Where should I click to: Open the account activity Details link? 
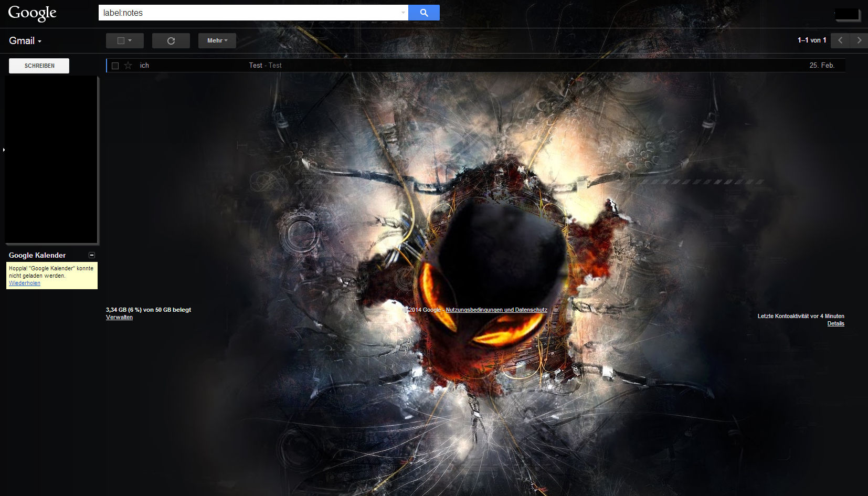point(836,323)
